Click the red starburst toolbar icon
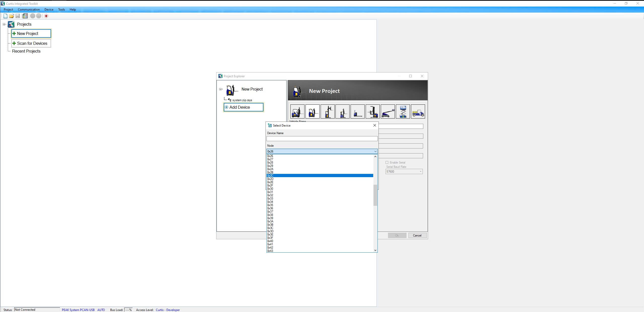 point(46,16)
